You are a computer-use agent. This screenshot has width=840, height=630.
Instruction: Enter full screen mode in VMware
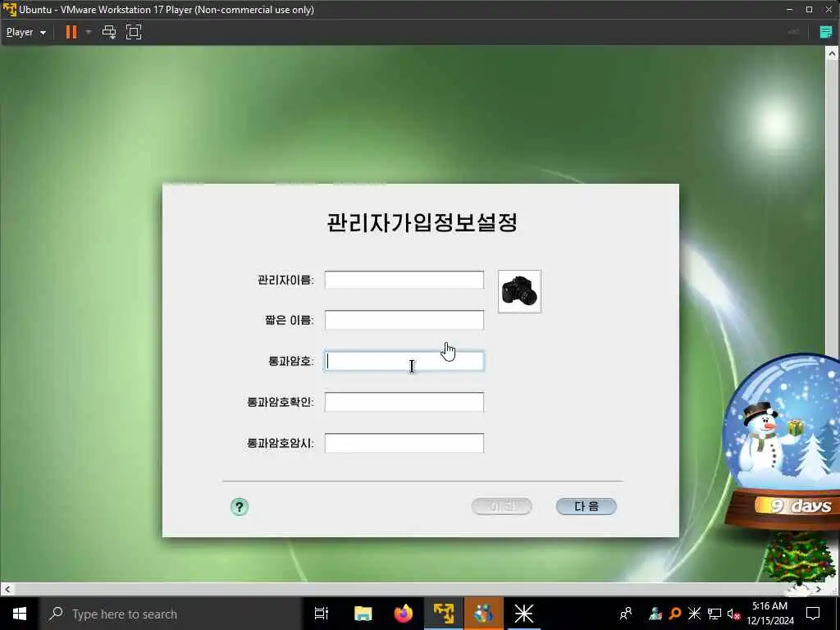click(134, 32)
